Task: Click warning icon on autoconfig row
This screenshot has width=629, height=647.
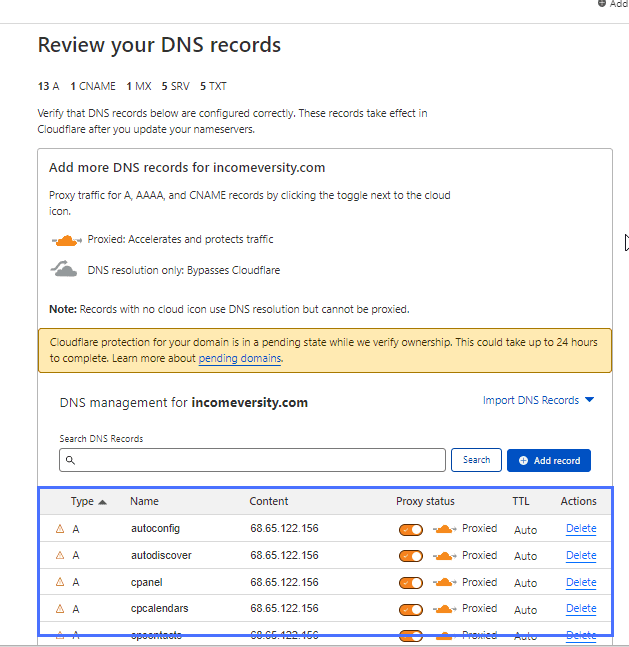Action: click(60, 529)
